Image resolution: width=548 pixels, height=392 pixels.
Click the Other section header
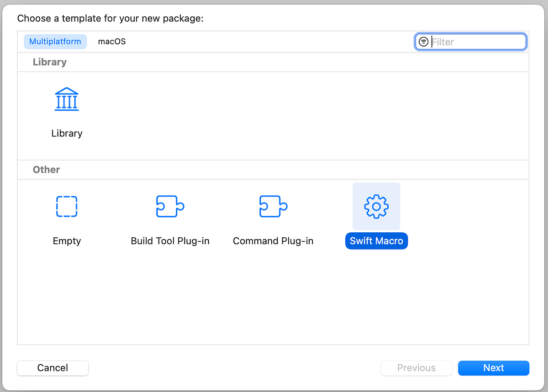[x=46, y=169]
